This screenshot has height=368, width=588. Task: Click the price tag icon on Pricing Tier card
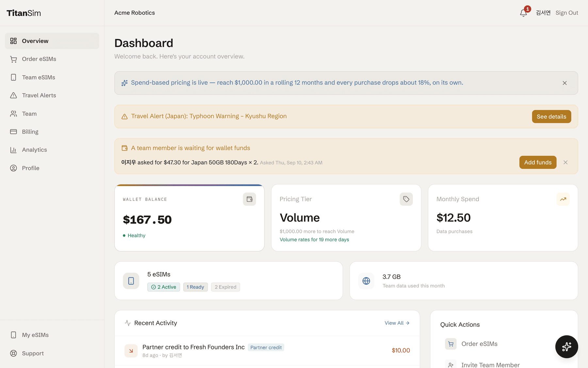tap(406, 199)
